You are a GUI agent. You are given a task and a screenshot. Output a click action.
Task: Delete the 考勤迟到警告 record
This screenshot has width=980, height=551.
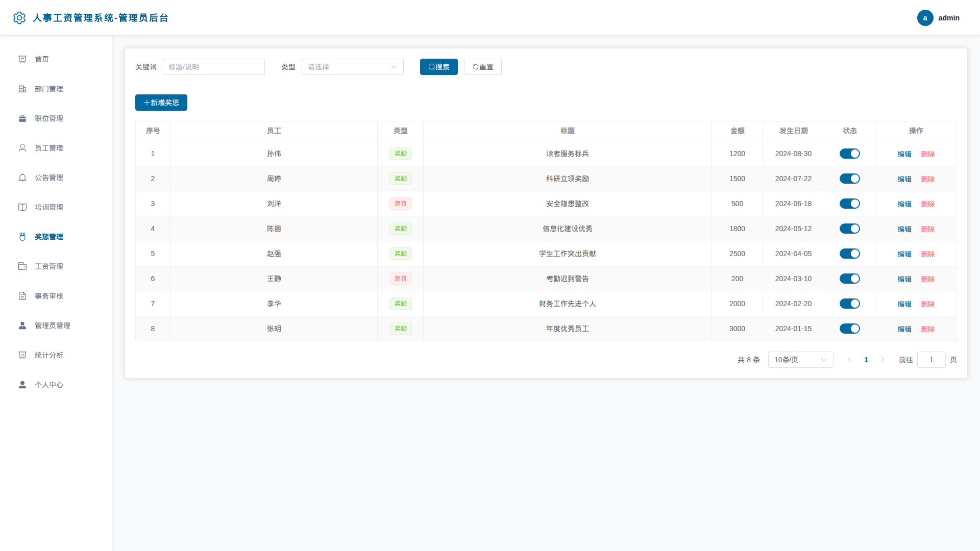928,279
